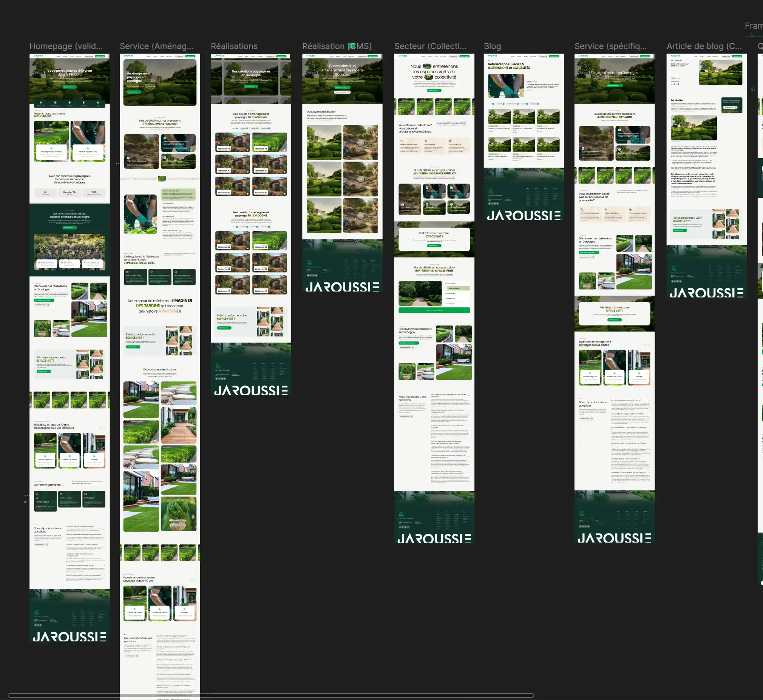Select the 'Blog' frame title

tap(492, 46)
